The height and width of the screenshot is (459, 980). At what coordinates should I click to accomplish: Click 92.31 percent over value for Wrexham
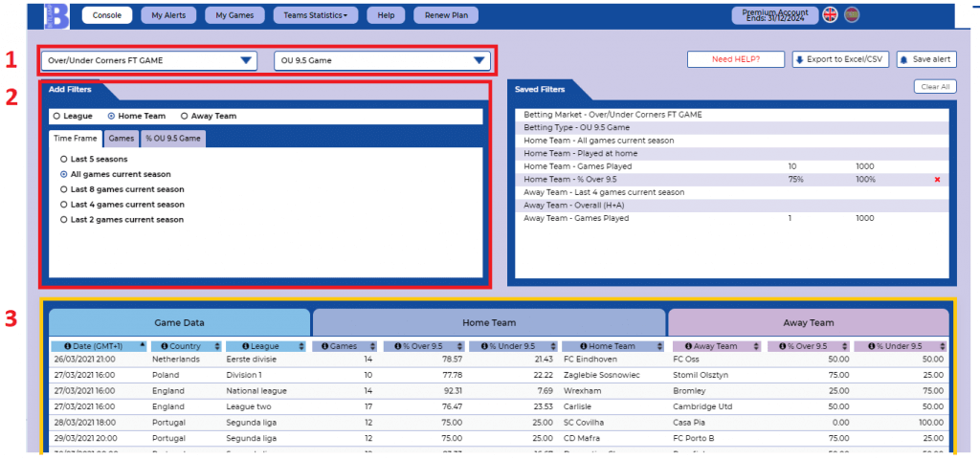pos(452,391)
